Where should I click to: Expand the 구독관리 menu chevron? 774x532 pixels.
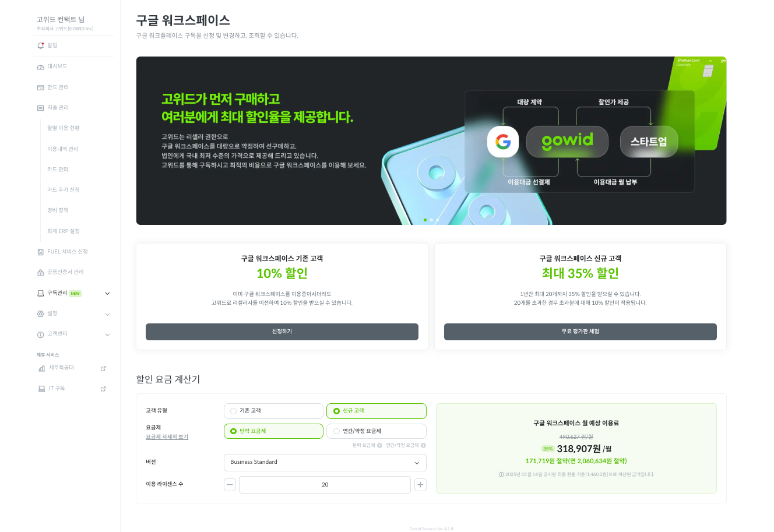[x=107, y=294]
